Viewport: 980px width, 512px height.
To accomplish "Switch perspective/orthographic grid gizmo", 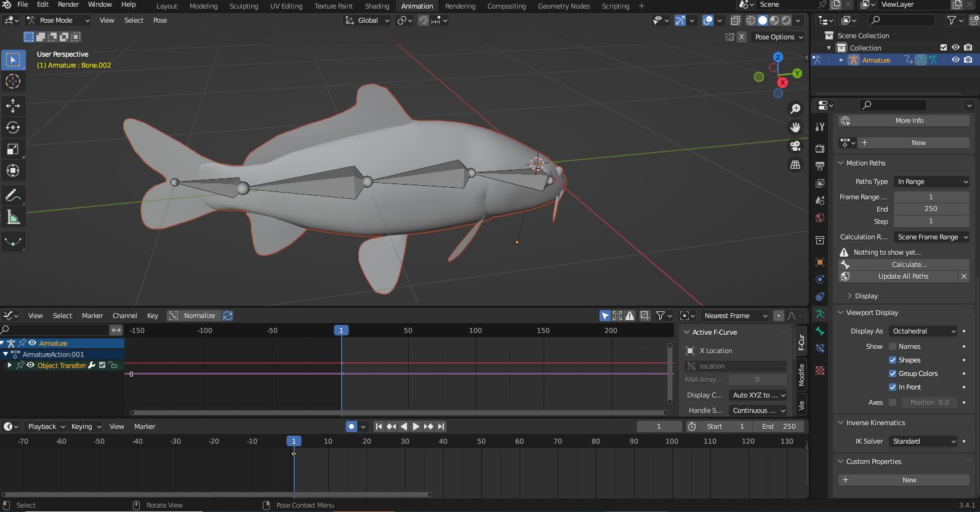I will click(x=795, y=164).
